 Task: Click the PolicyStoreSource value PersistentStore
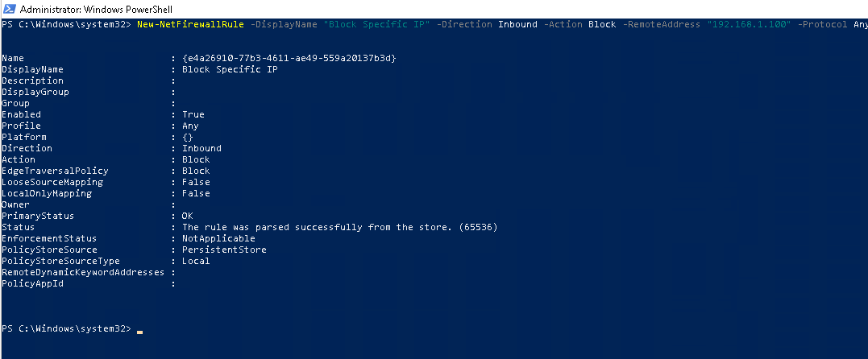224,250
